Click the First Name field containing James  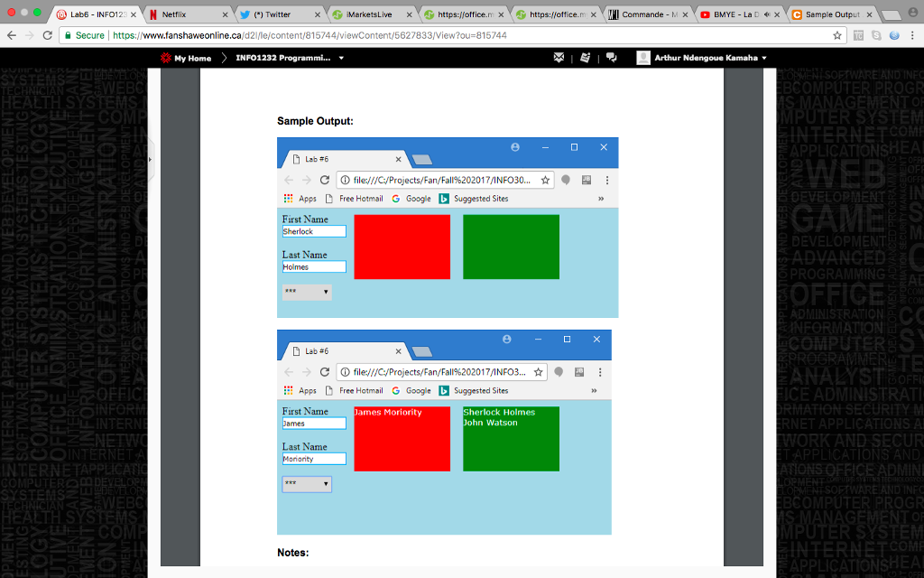tap(314, 424)
